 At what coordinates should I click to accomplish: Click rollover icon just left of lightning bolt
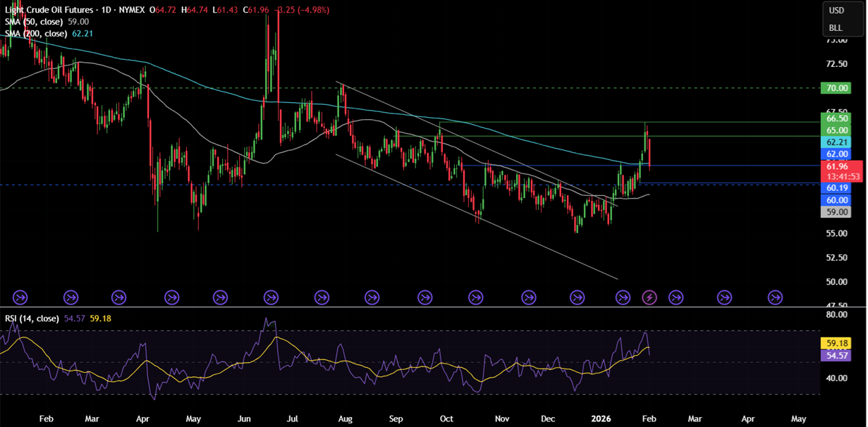pos(623,297)
